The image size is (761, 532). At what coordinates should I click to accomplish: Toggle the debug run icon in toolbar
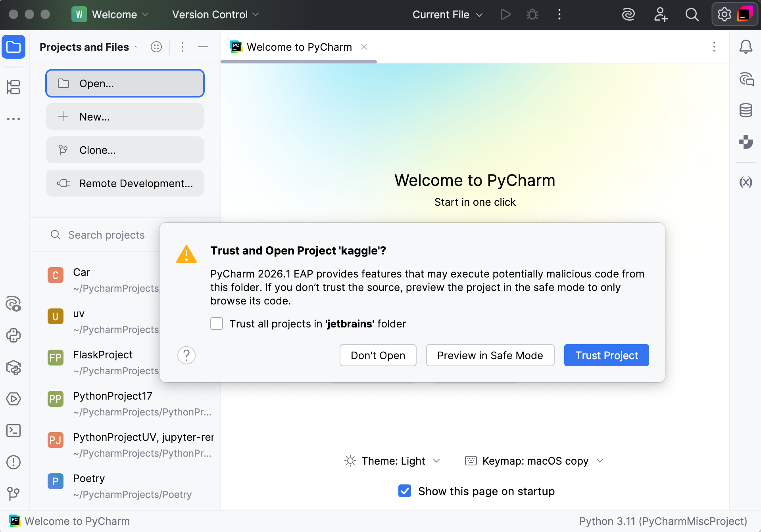(x=532, y=14)
